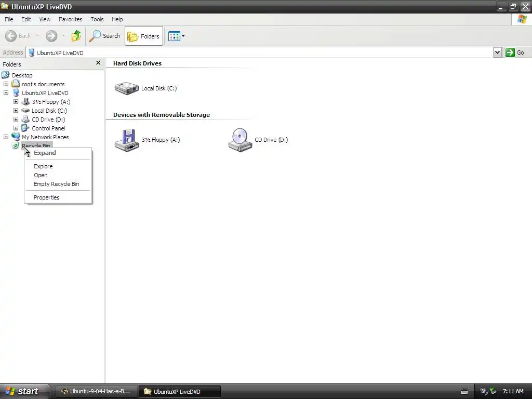The width and height of the screenshot is (532, 399).
Task: Choose Open in the context menu
Action: pyautogui.click(x=58, y=175)
